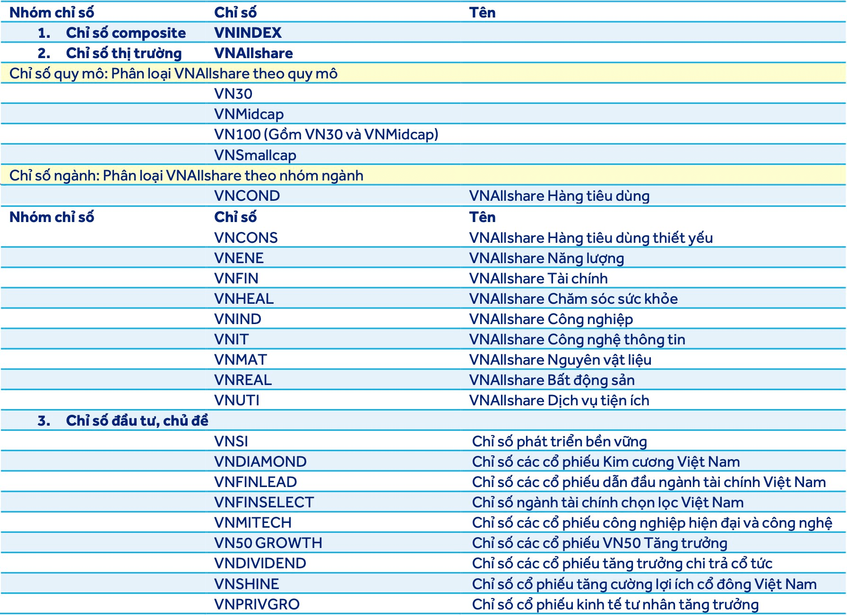Click the 'VNREAL' index code
847x616 pixels.
coord(243,380)
